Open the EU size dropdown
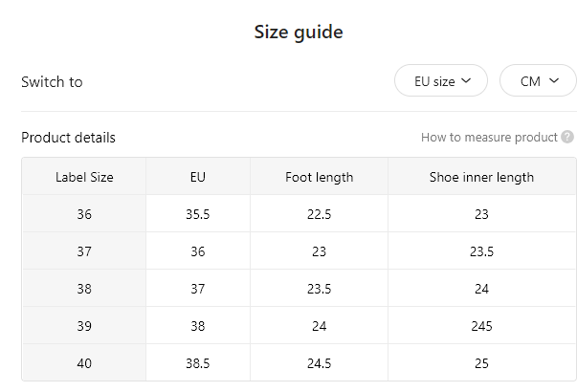 [x=441, y=80]
